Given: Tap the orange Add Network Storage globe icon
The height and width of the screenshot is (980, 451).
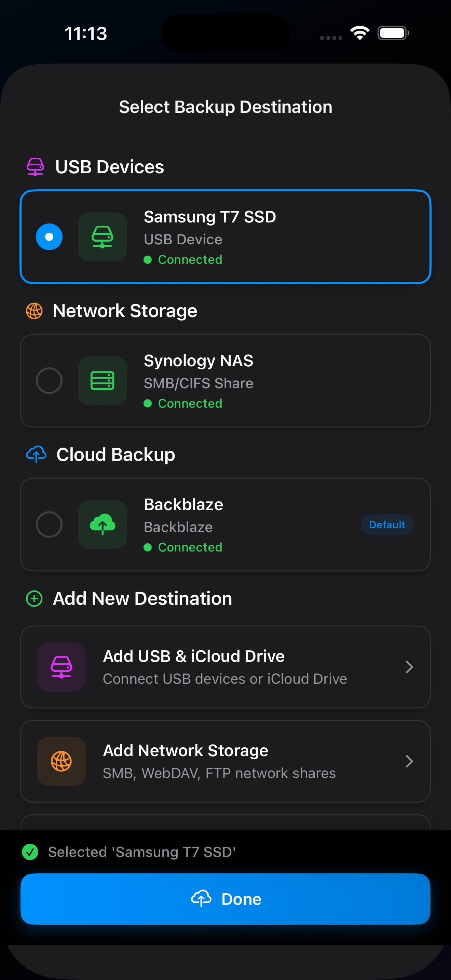Looking at the screenshot, I should tap(61, 761).
